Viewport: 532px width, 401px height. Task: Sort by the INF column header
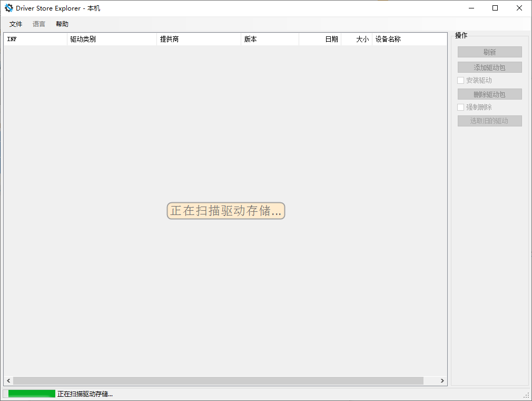tap(35, 40)
